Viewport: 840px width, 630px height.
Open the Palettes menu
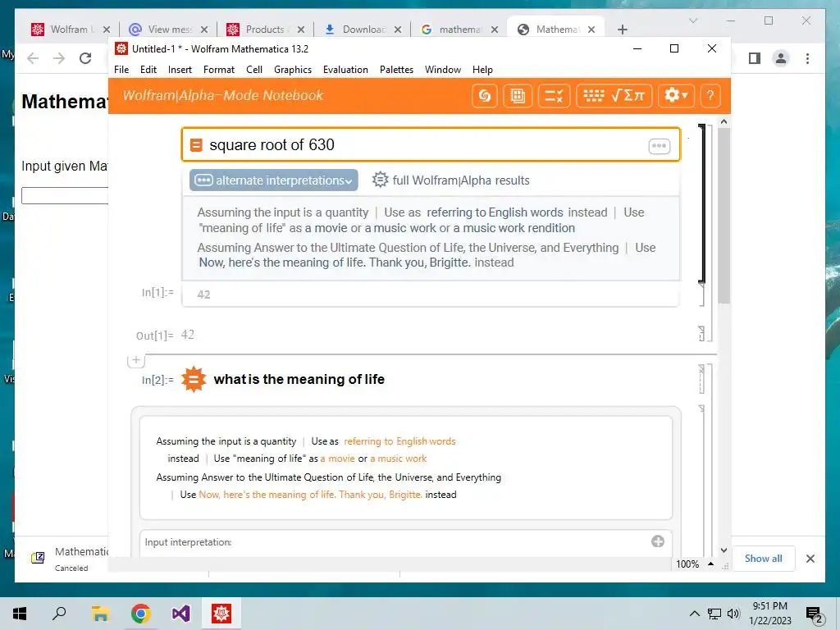pos(396,70)
